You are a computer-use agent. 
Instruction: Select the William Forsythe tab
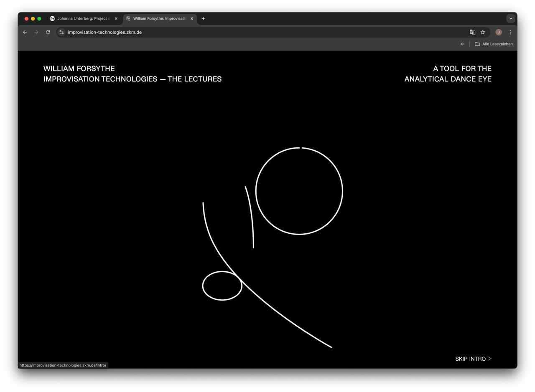coord(159,18)
